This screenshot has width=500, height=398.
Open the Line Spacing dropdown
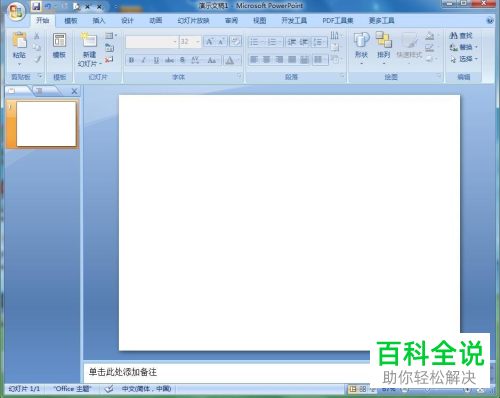click(x=319, y=42)
